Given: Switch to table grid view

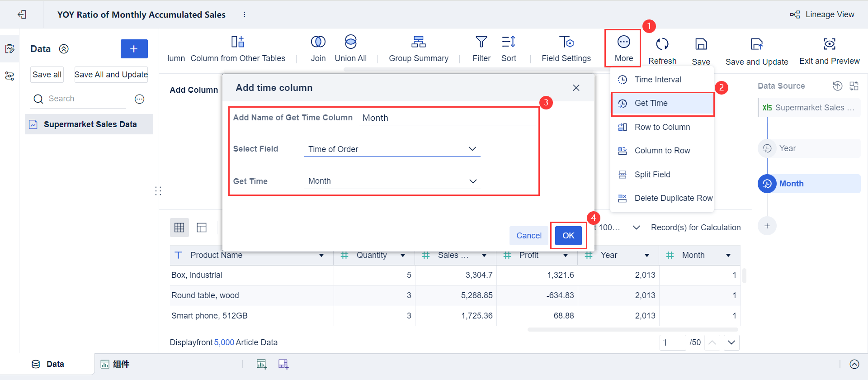Looking at the screenshot, I should point(179,228).
